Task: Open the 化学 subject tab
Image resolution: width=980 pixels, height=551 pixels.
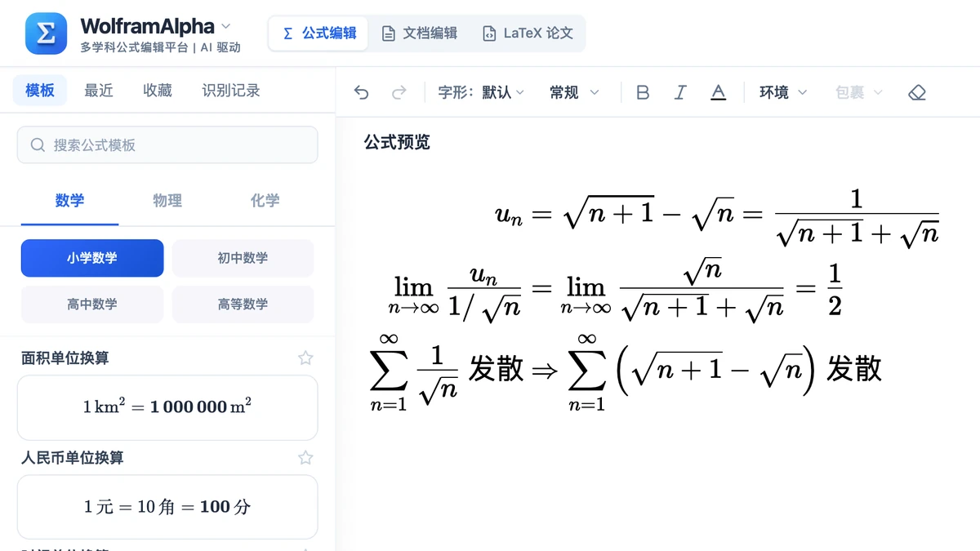Action: pyautogui.click(x=265, y=201)
